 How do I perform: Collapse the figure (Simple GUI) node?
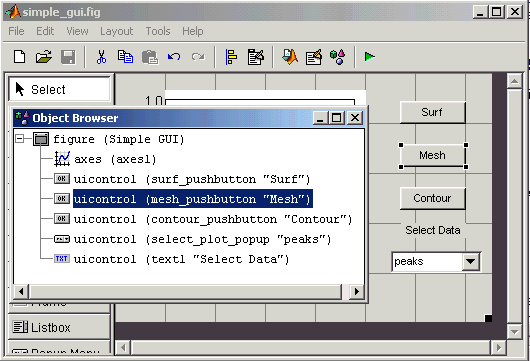20,139
